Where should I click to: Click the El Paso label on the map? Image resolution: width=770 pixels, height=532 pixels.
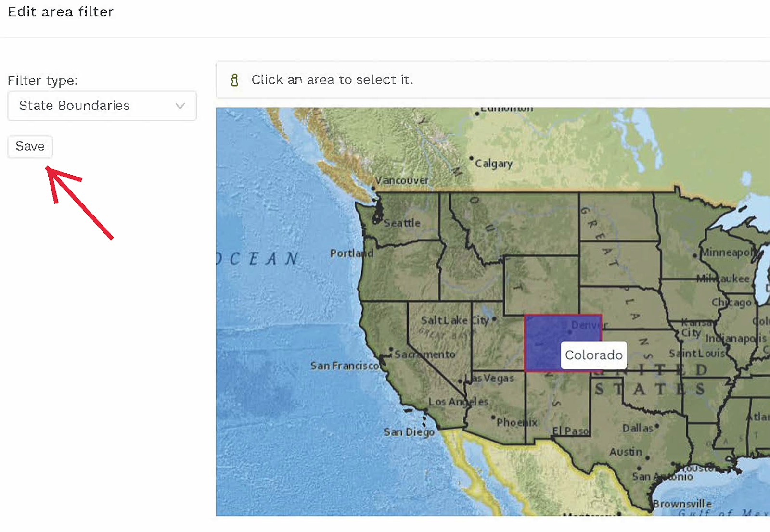point(570,431)
